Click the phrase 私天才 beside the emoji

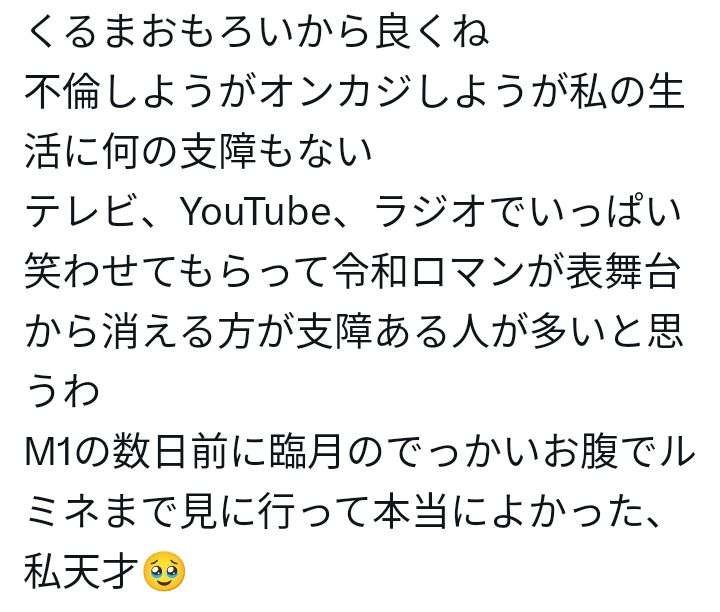(x=82, y=572)
